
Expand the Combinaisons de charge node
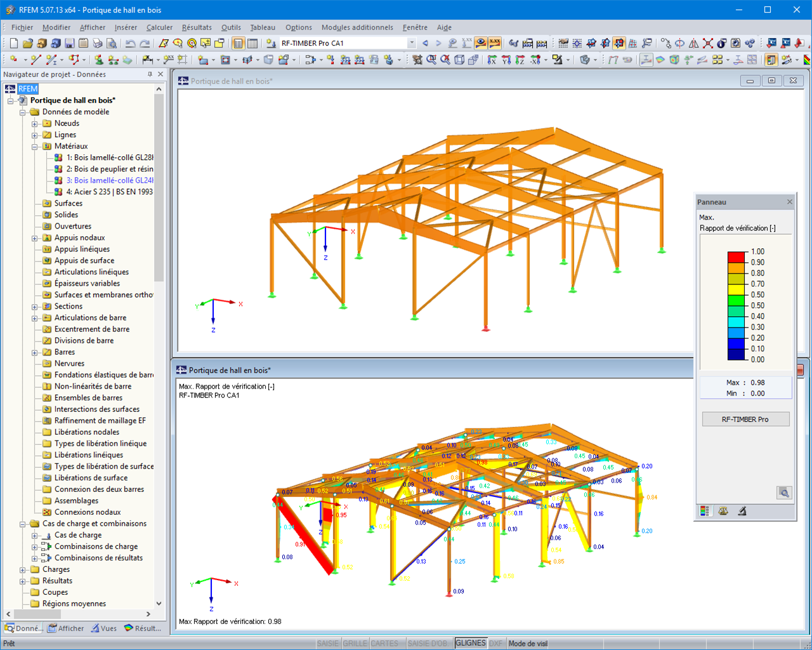pyautogui.click(x=35, y=547)
